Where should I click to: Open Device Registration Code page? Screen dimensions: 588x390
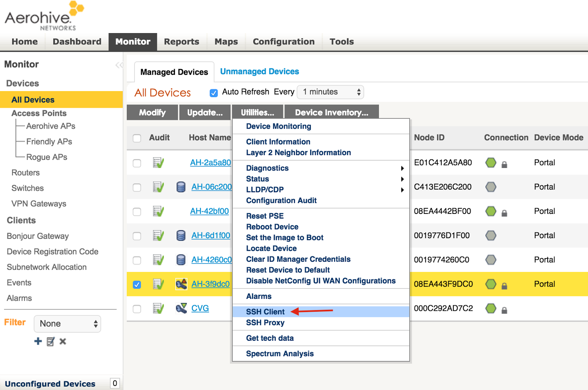pos(53,251)
